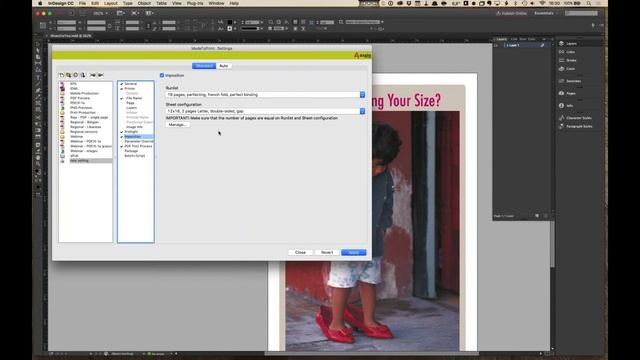Screen dimensions: 640x360
Task: Open the Swatches panel icon
Action: 562,81
